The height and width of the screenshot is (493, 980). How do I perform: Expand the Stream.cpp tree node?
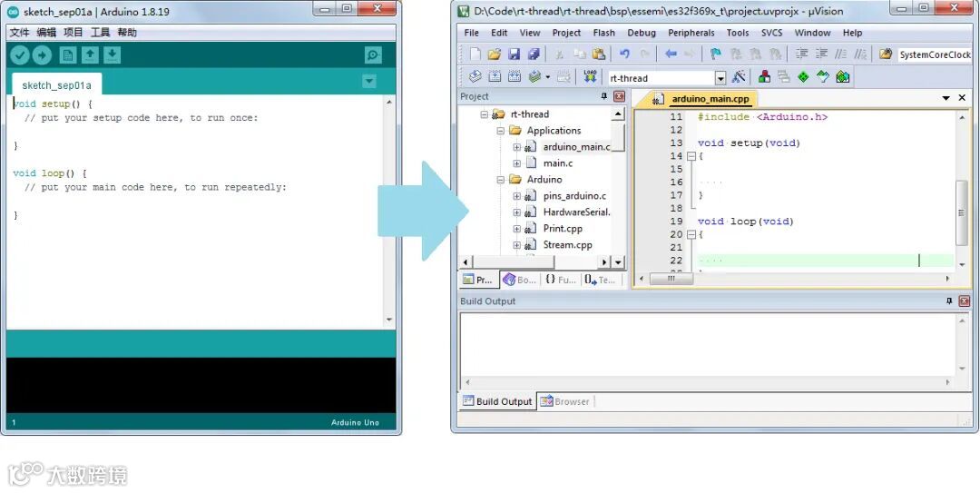(516, 244)
